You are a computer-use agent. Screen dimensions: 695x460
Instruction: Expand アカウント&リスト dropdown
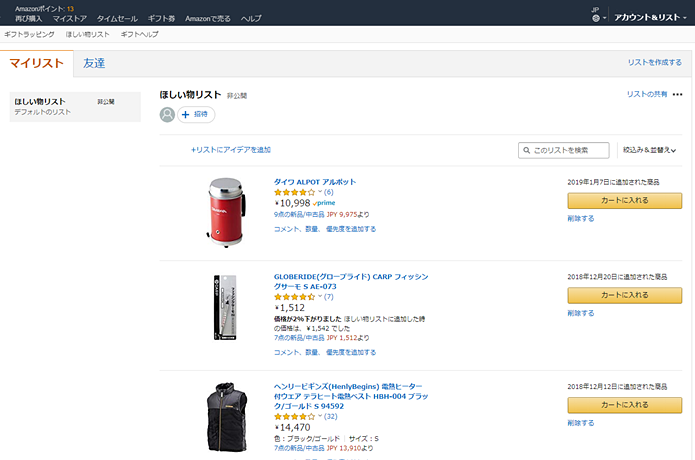coord(650,17)
